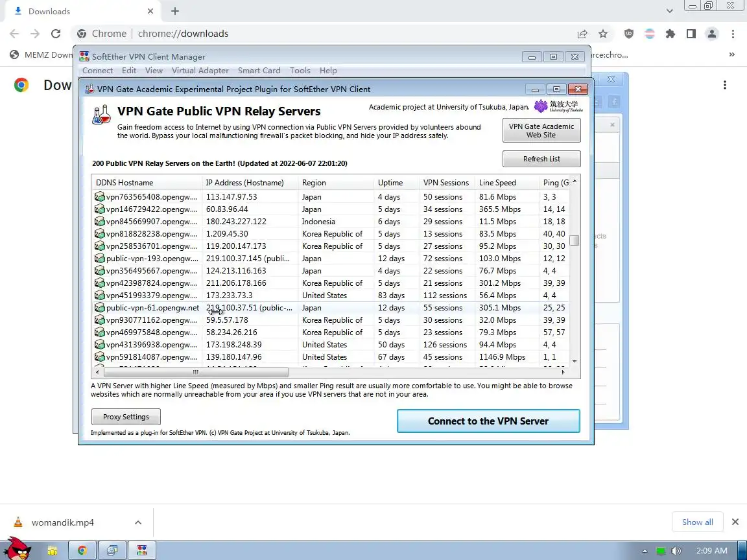747x560 pixels.
Task: Sort list by Line Speed column header
Action: click(507, 183)
